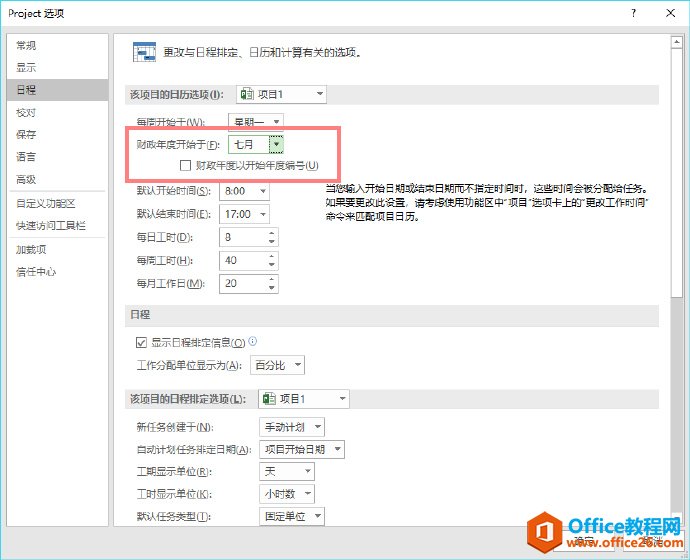Open 工时显示单位 小时数 dropdown
The height and width of the screenshot is (560, 690).
pyautogui.click(x=287, y=494)
